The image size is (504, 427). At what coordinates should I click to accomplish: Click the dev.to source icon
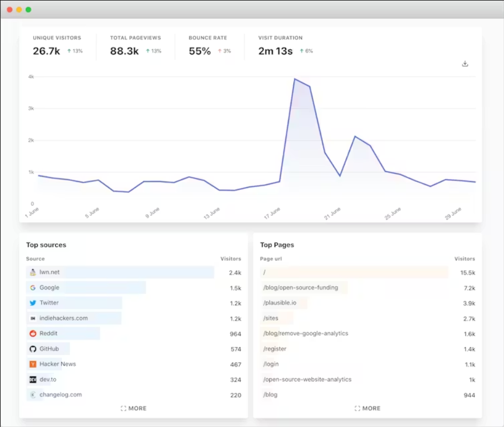(33, 380)
